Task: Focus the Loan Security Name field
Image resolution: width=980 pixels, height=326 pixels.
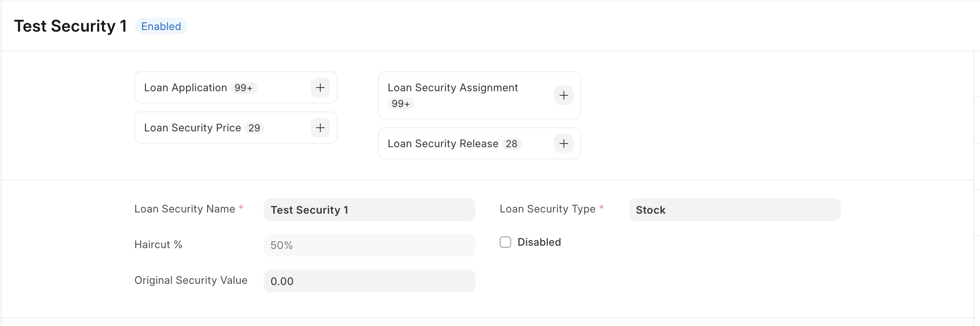Action: [369, 210]
